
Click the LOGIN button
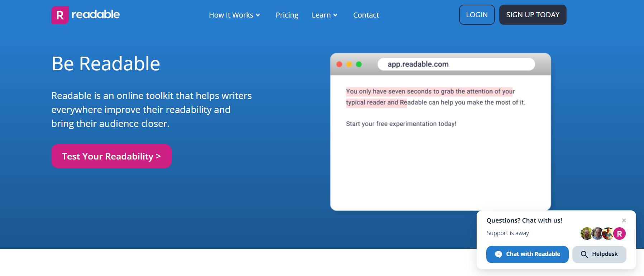click(477, 15)
